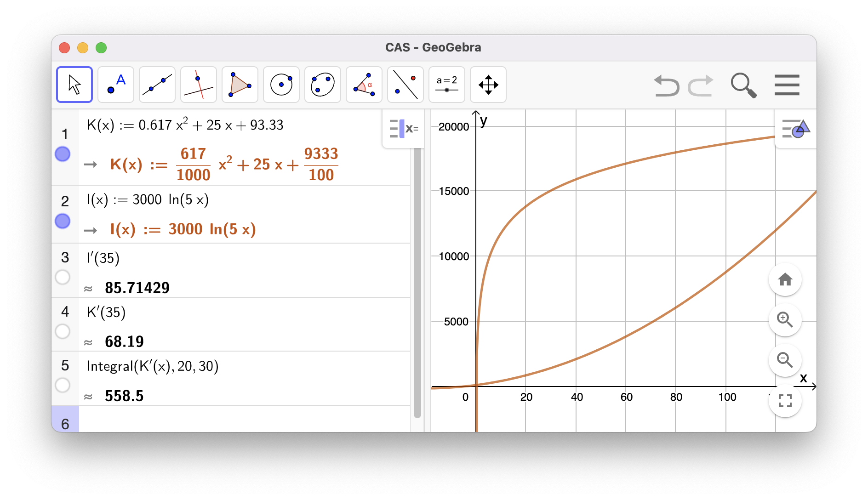868x500 pixels.
Task: Select the Polygon tool
Action: 240,85
